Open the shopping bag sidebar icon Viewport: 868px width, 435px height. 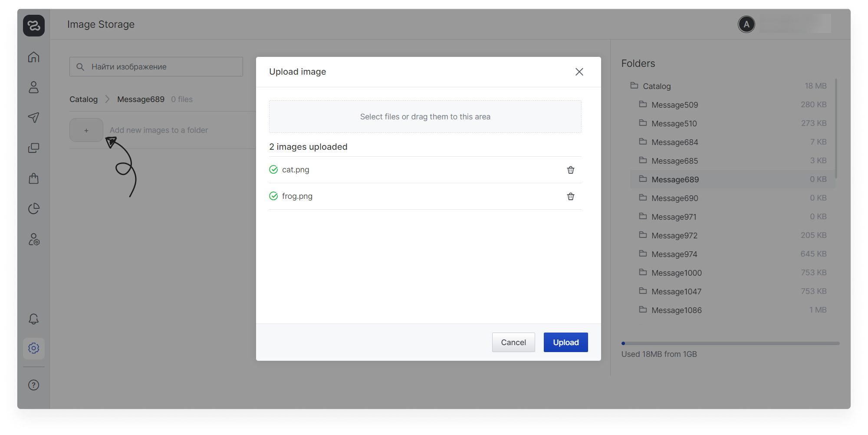pyautogui.click(x=34, y=178)
